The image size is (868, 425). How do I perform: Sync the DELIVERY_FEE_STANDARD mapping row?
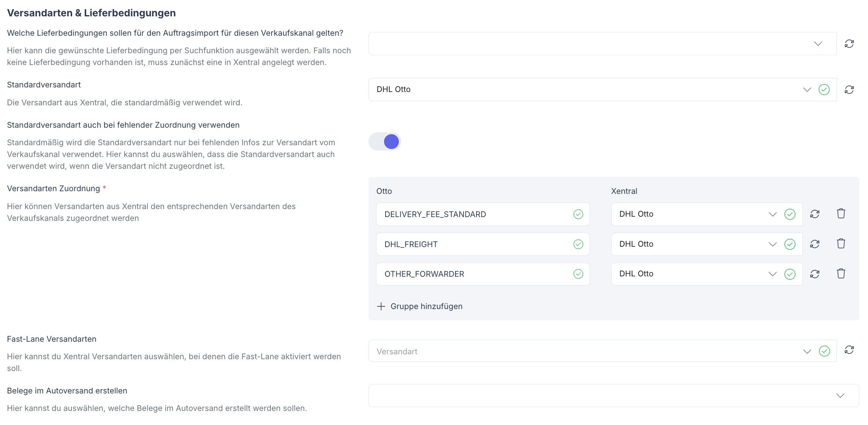point(815,214)
